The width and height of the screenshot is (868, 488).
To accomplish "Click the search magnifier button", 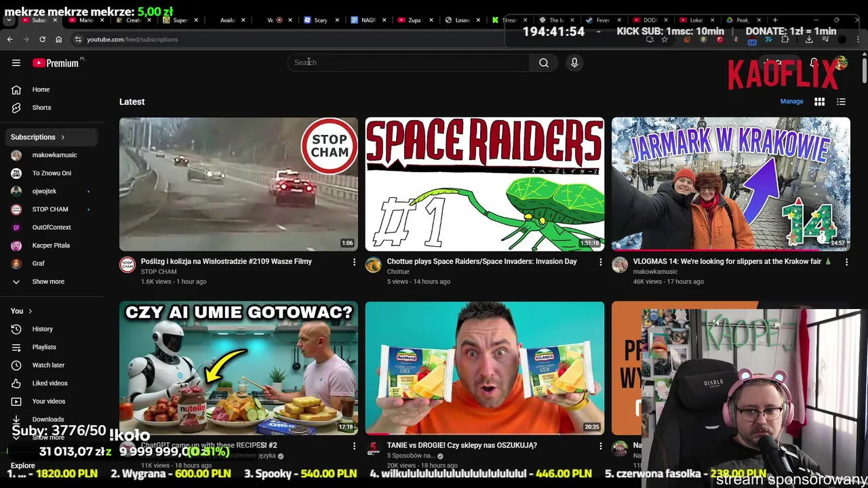I will coord(543,62).
